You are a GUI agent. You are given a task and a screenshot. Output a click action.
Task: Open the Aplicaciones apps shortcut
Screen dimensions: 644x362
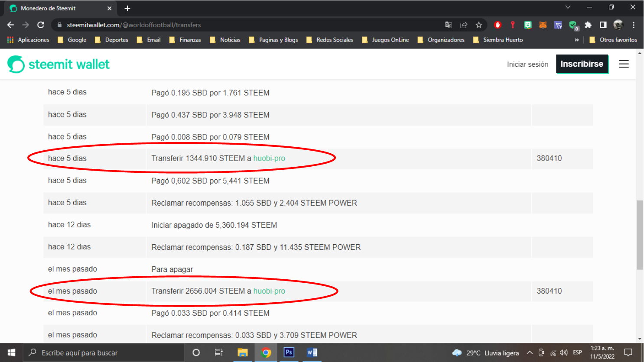28,40
